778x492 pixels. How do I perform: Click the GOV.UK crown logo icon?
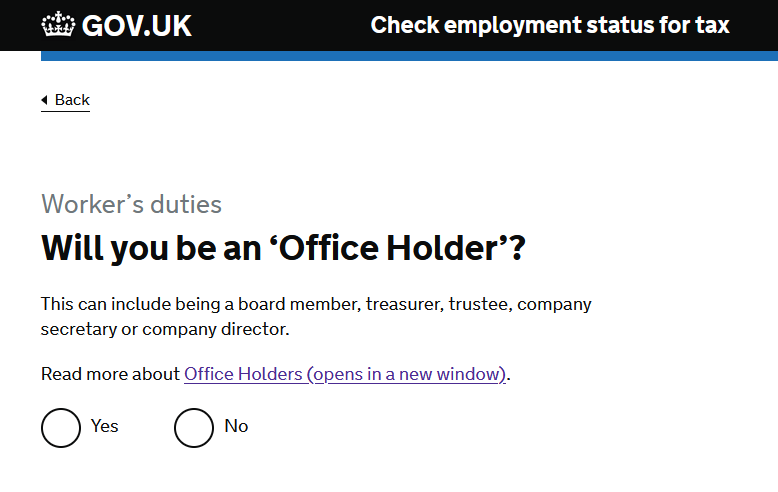pos(58,24)
